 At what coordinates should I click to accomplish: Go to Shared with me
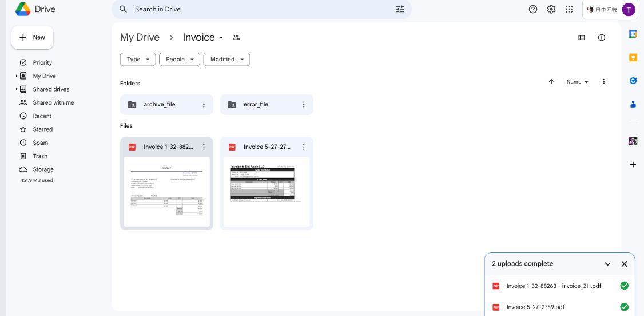tap(53, 102)
